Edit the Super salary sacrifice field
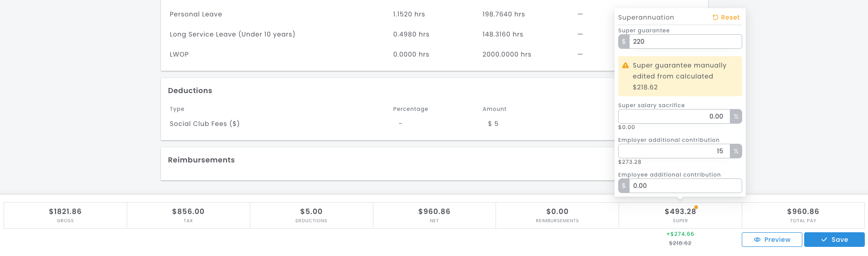 674,116
